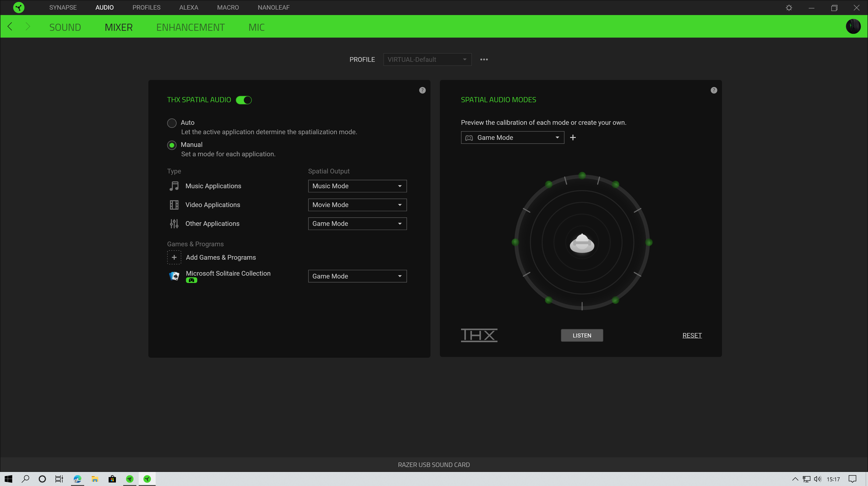
Task: Add a new spatial audio mode with the plus icon
Action: point(573,137)
